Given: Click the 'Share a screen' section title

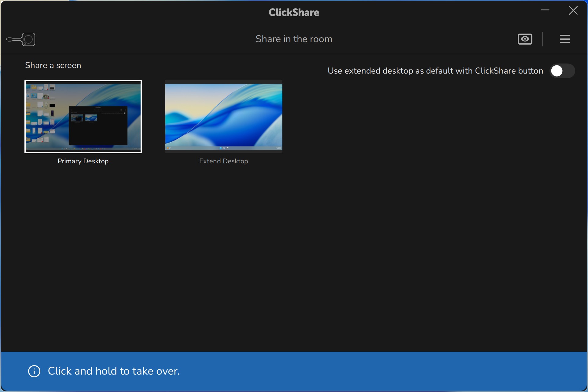Looking at the screenshot, I should [53, 65].
